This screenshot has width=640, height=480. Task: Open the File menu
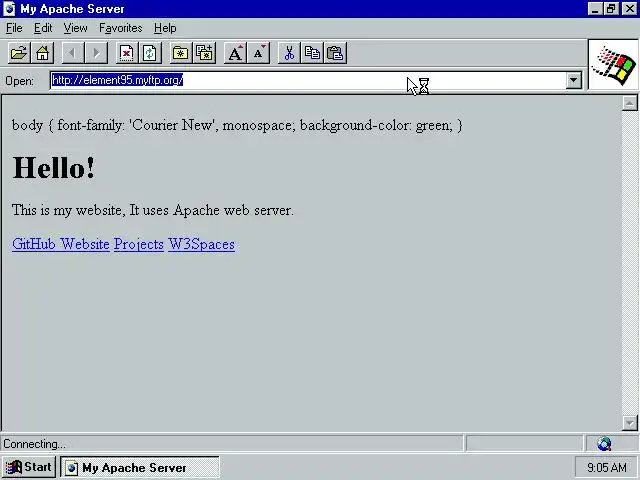click(14, 28)
